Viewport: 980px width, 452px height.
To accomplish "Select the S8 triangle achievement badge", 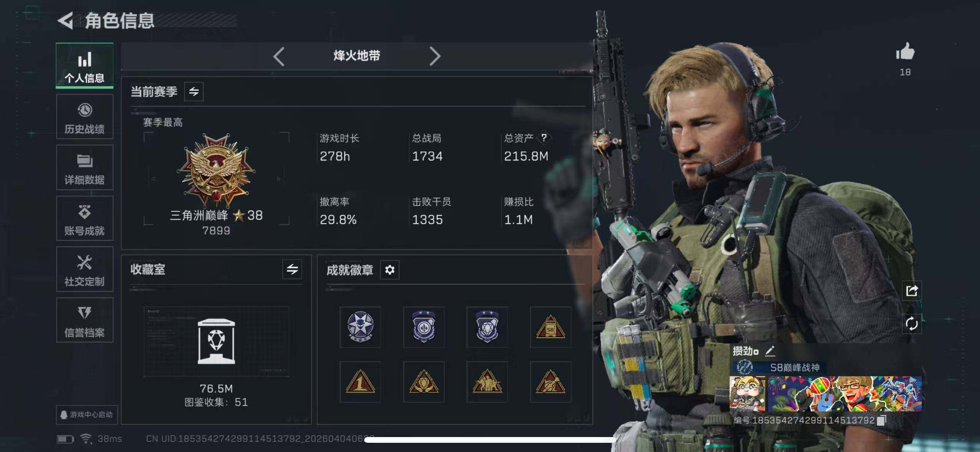I will (550, 327).
